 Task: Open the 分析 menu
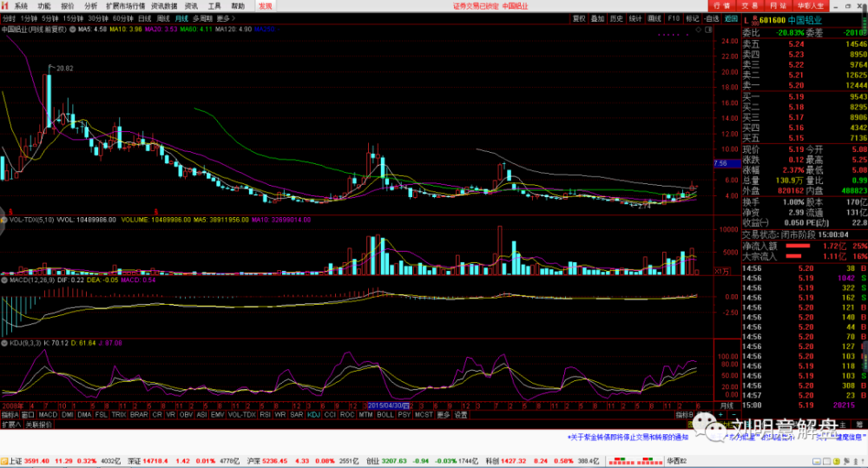[x=91, y=5]
